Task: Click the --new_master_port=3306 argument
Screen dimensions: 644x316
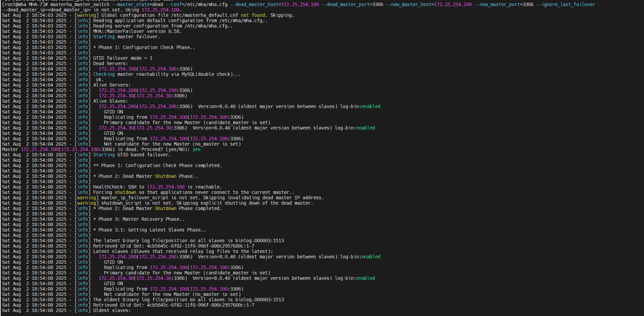Action: (504, 4)
